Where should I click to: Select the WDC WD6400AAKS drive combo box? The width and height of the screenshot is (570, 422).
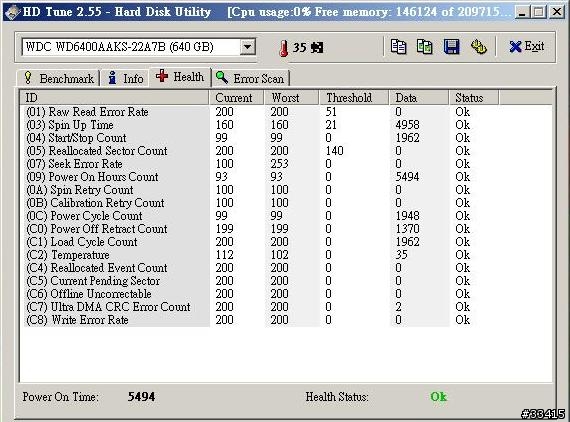(x=139, y=47)
